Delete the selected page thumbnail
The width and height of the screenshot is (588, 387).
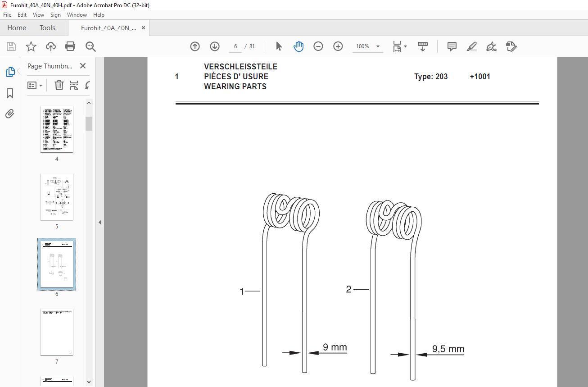(59, 85)
